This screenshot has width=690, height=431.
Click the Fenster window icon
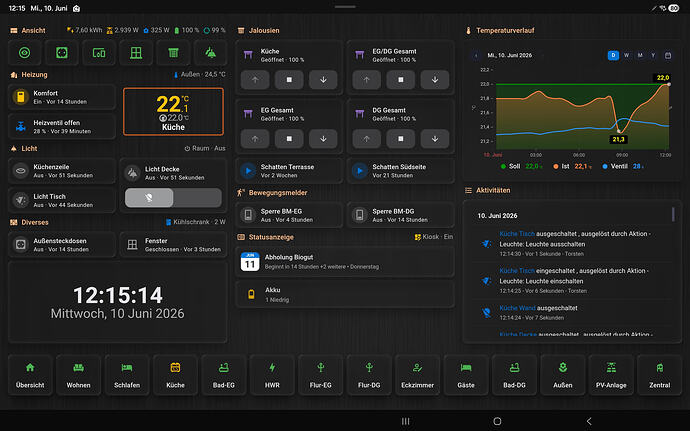point(132,244)
